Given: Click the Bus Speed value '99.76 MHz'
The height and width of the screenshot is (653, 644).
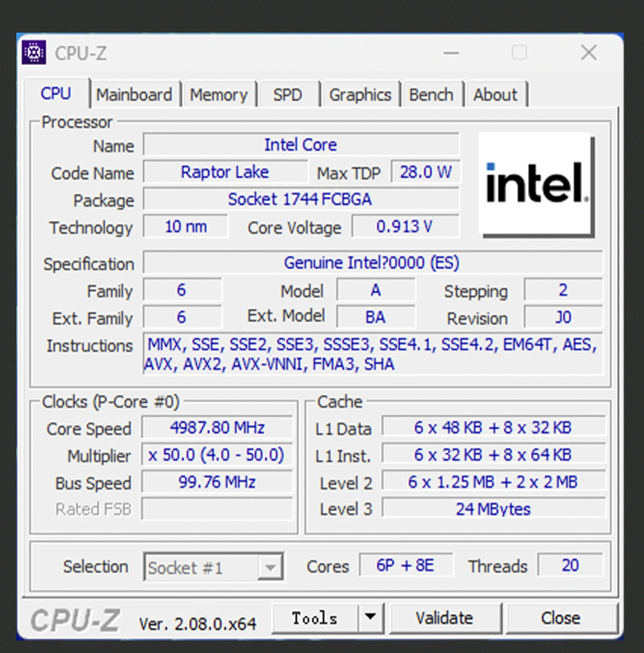Looking at the screenshot, I should pyautogui.click(x=217, y=482).
